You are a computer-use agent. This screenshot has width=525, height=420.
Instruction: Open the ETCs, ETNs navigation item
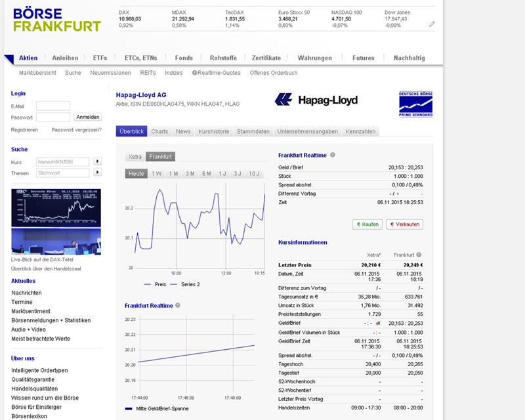[140, 58]
